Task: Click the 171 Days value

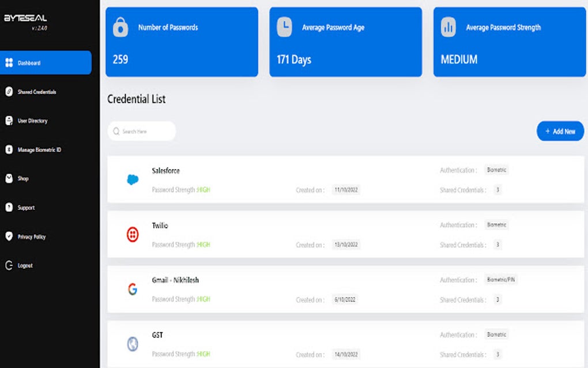Action: [294, 59]
